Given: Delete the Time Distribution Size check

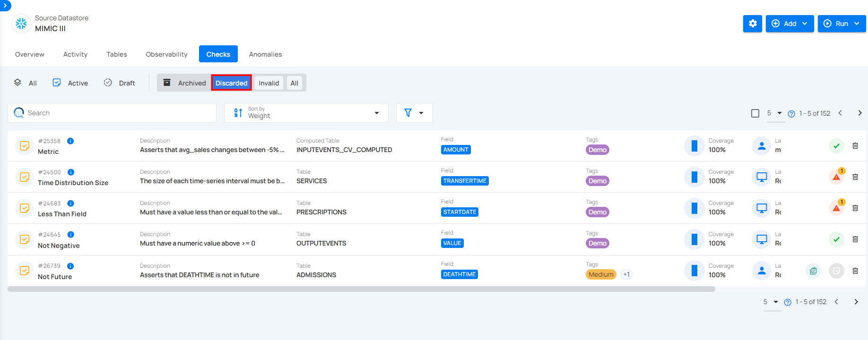Looking at the screenshot, I should (855, 177).
